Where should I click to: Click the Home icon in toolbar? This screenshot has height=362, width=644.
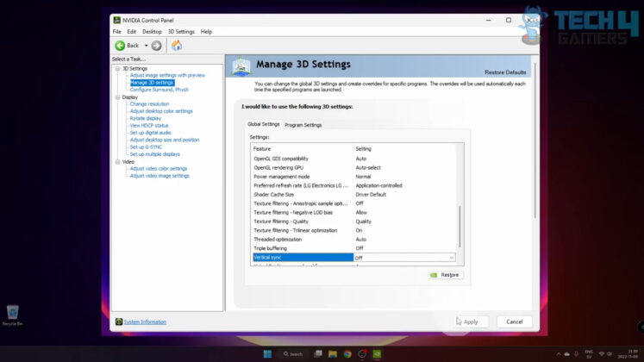coord(177,45)
